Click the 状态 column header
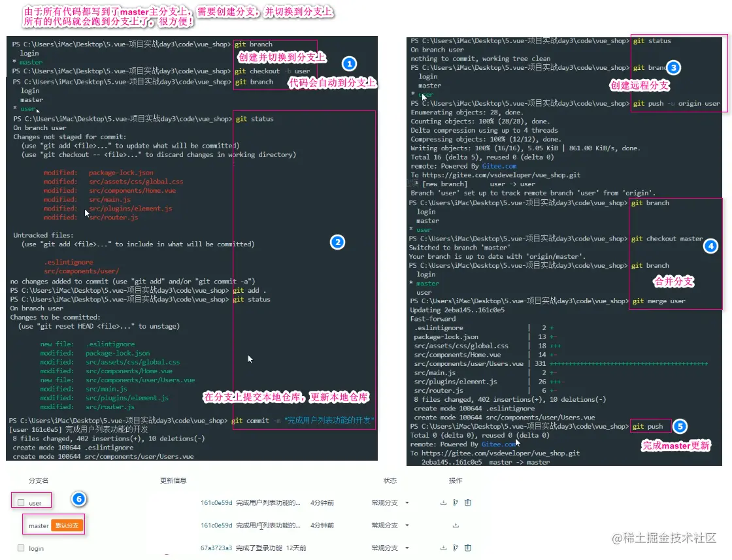The width and height of the screenshot is (732, 560). 390,480
